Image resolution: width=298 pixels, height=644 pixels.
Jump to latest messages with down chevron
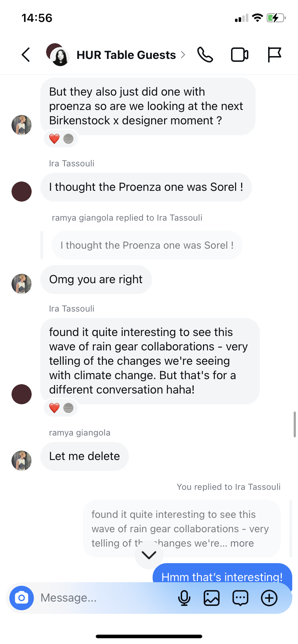[149, 555]
